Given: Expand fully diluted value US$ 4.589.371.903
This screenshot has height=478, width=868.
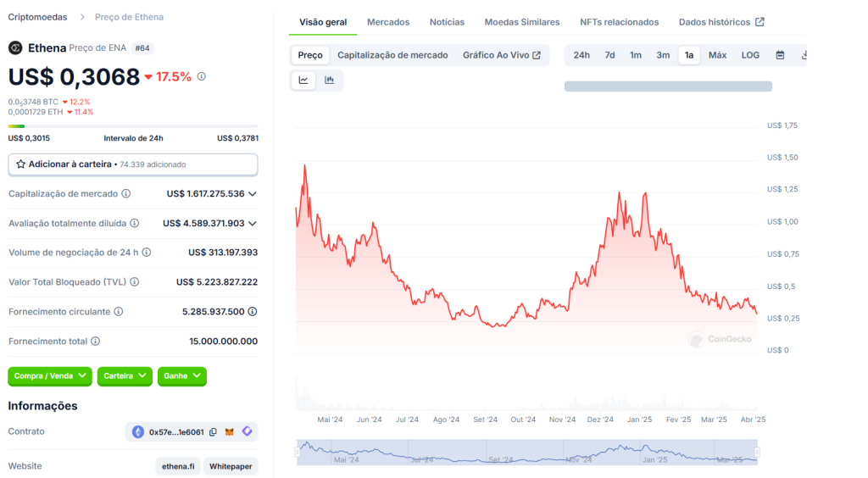Looking at the screenshot, I should coord(253,224).
